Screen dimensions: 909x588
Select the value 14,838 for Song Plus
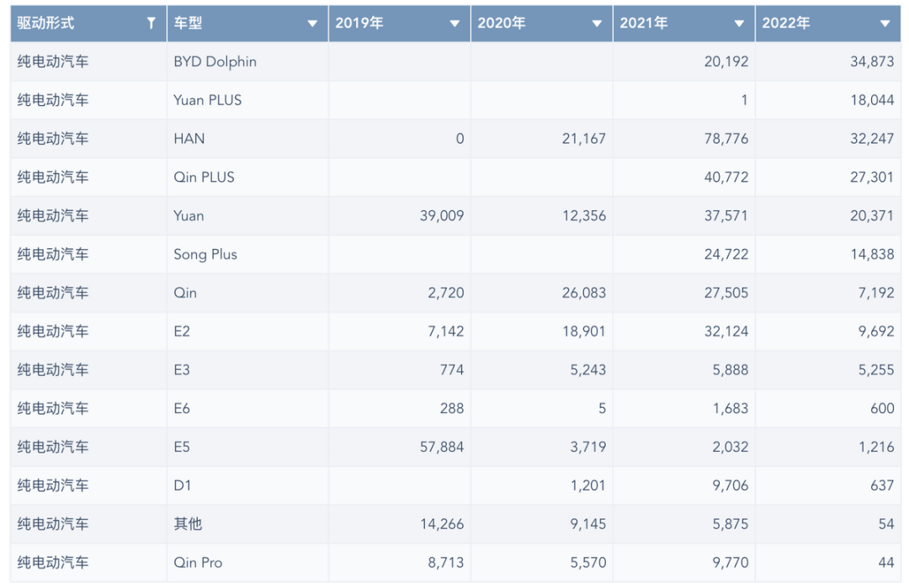tap(872, 254)
